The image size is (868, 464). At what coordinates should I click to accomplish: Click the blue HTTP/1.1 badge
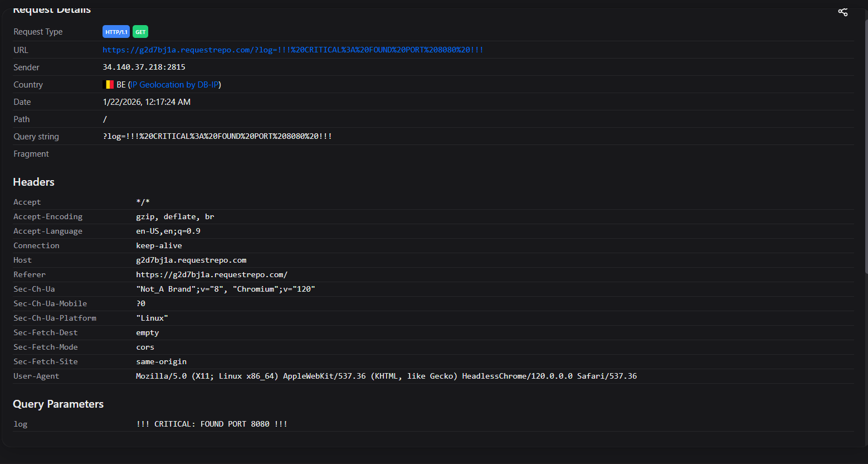116,32
